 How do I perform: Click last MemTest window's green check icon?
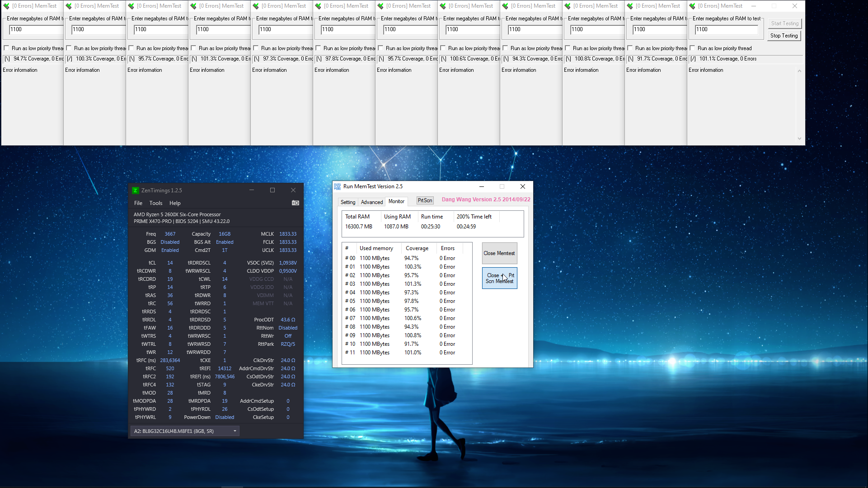pyautogui.click(x=692, y=6)
